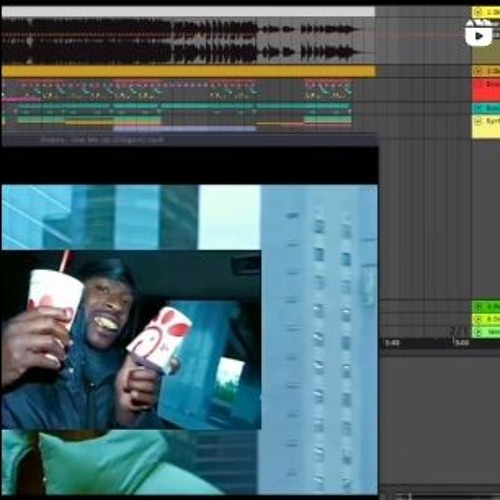Screen dimensions: 500x500
Task: Select the magenta clip at the track start
Action: tap(21, 99)
